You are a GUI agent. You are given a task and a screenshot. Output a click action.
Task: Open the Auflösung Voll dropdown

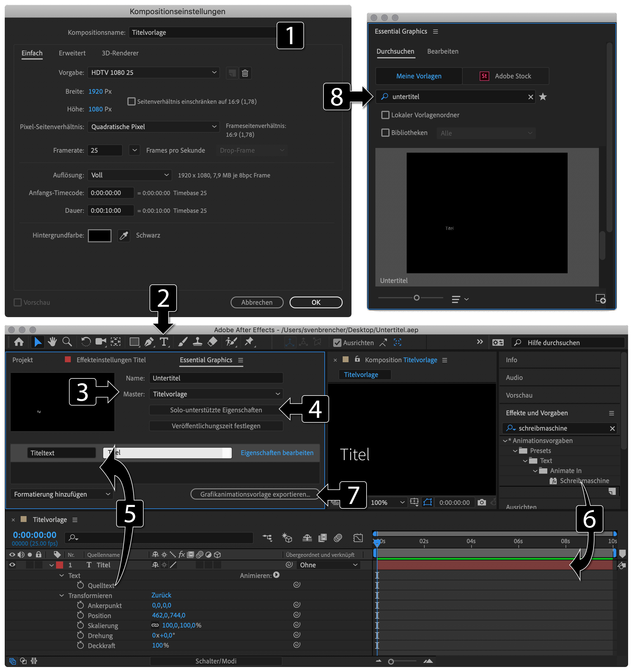[x=130, y=175]
